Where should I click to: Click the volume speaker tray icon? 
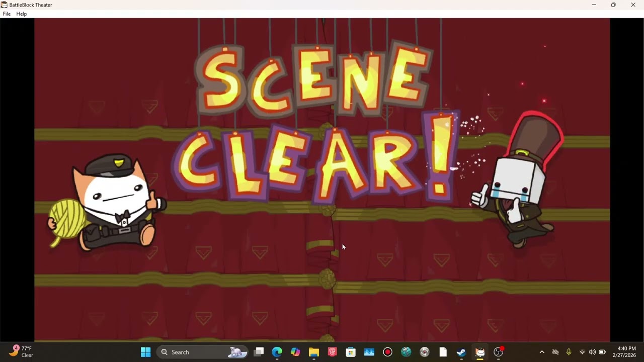(592, 352)
